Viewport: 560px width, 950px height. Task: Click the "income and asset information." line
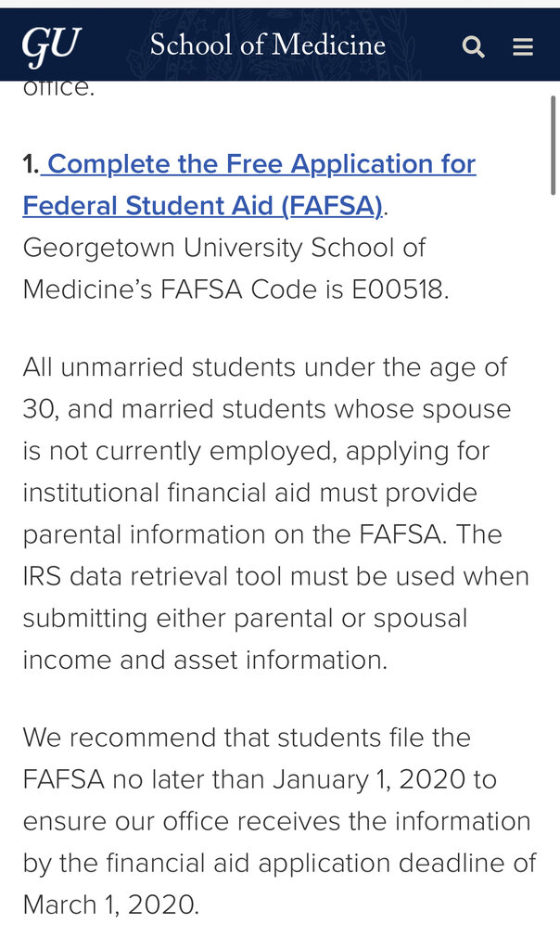click(203, 660)
